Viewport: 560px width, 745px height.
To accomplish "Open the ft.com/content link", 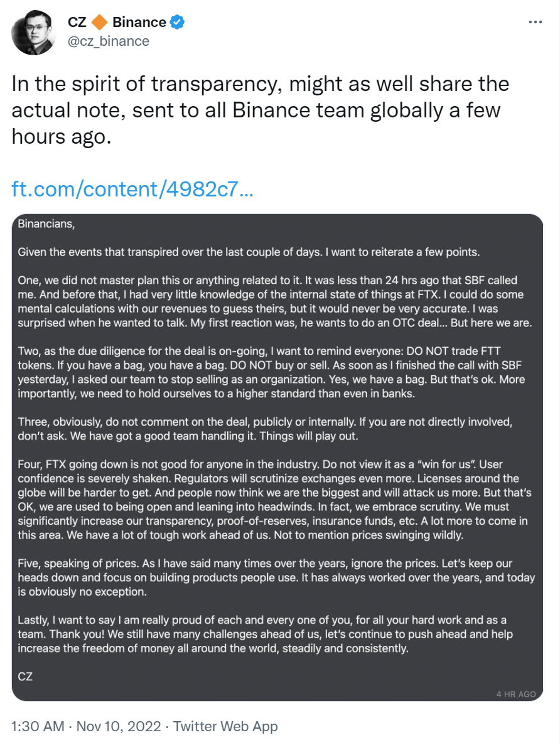I will pos(132,189).
